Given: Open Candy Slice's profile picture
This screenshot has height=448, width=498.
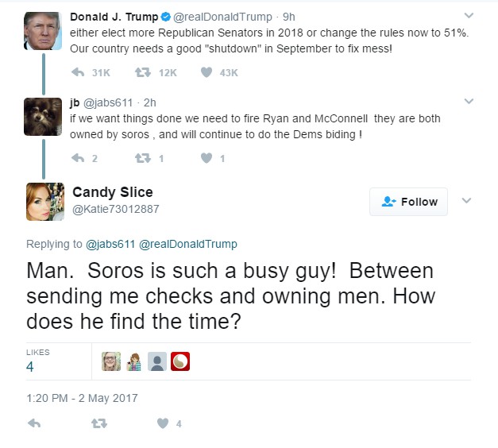Looking at the screenshot, I should (x=44, y=202).
